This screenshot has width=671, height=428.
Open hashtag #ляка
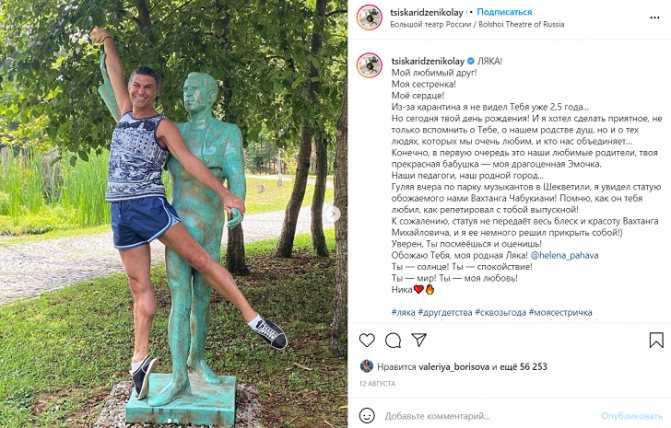point(403,312)
